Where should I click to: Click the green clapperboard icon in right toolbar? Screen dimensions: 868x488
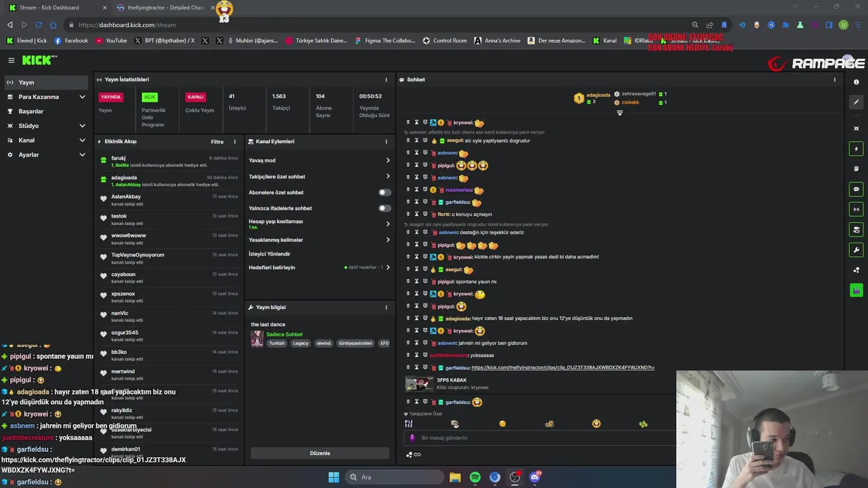pos(856,290)
